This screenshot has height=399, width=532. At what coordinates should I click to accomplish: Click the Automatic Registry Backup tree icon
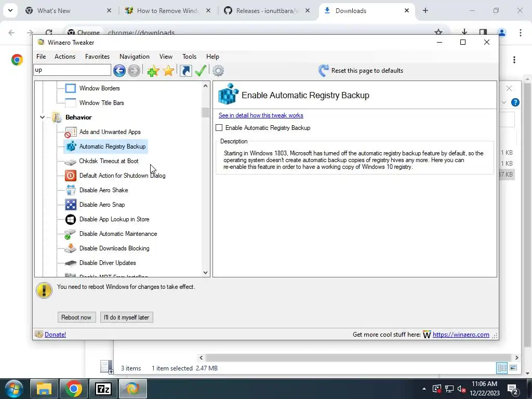[x=71, y=147]
